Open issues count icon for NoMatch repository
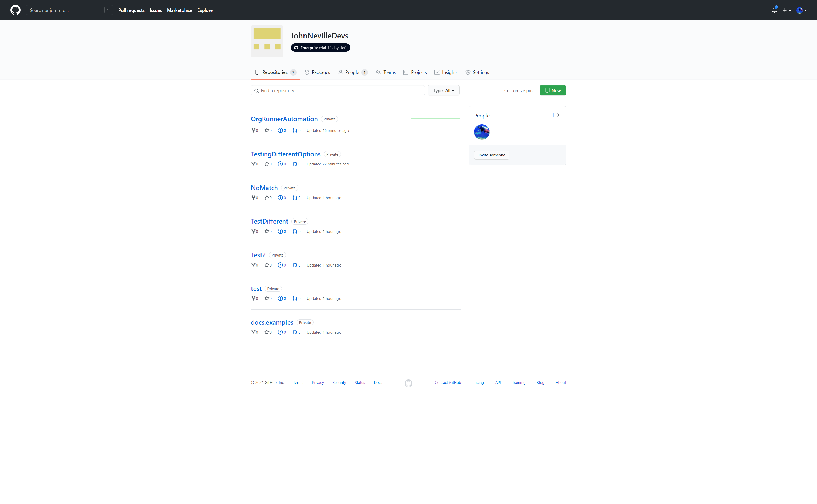The height and width of the screenshot is (504, 817). click(x=280, y=197)
